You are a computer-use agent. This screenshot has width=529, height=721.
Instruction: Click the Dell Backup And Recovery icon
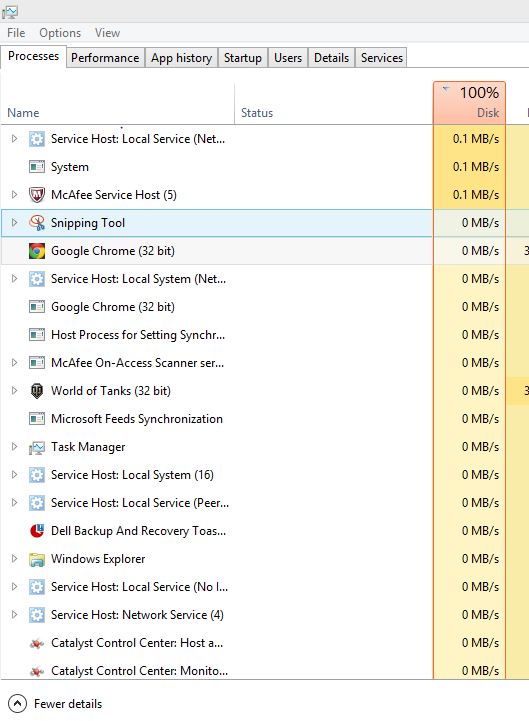point(37,531)
